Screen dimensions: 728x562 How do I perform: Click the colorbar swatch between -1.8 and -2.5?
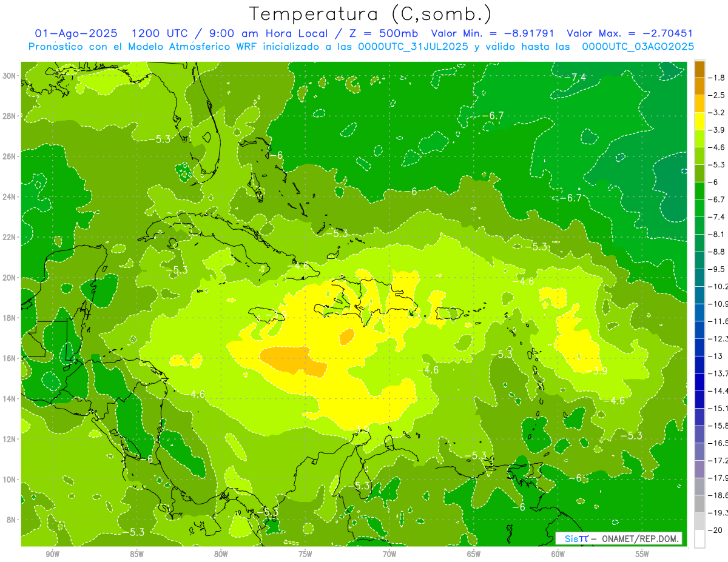pyautogui.click(x=699, y=87)
